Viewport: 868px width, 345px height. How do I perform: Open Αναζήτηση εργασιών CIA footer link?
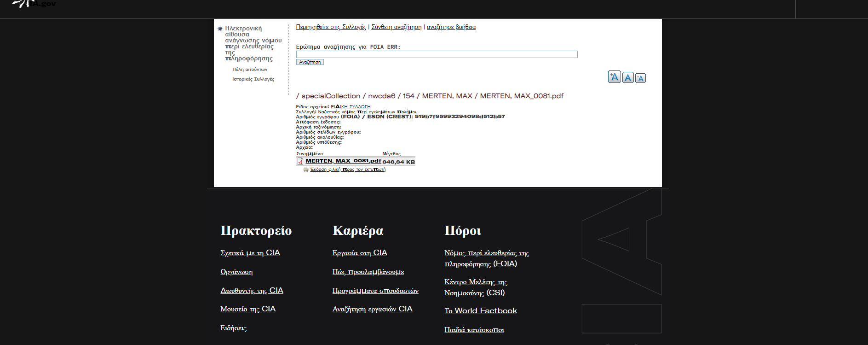pyautogui.click(x=373, y=309)
